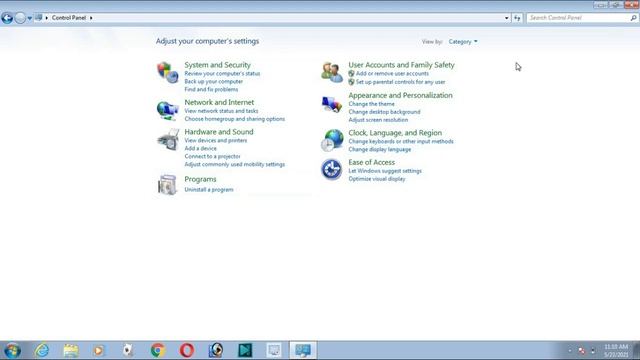Screen dimensions: 640x360
Task: Open Ease of Access circular icon
Action: (x=331, y=169)
